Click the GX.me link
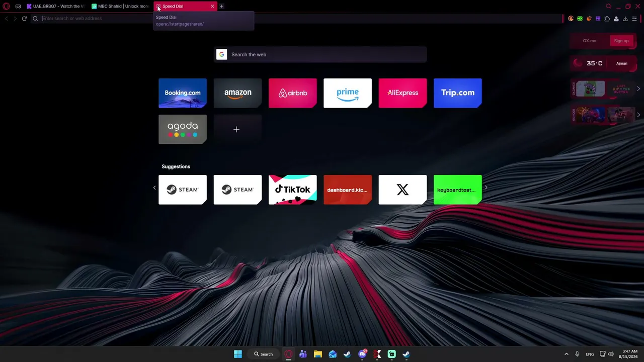This screenshot has height=362, width=644. point(590,41)
